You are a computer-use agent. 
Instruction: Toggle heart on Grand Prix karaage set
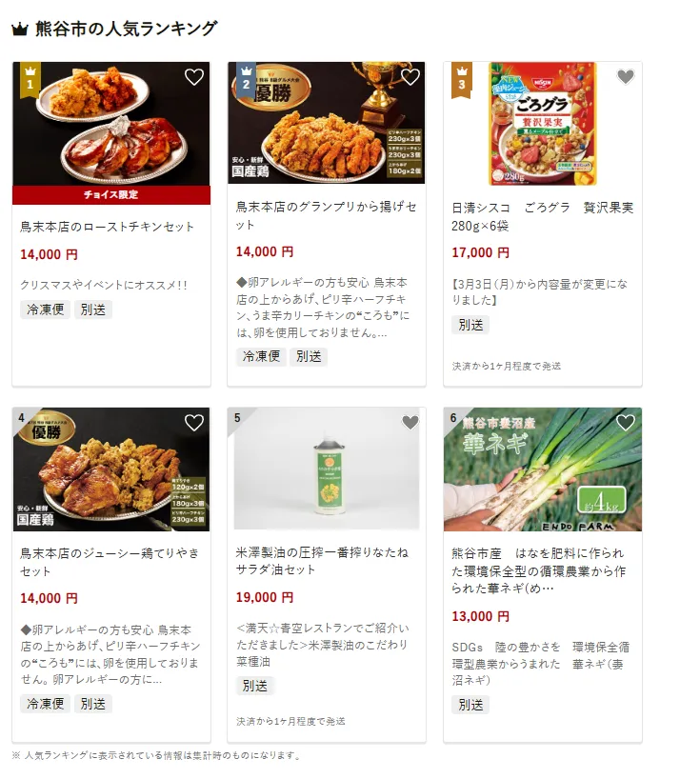coord(410,77)
